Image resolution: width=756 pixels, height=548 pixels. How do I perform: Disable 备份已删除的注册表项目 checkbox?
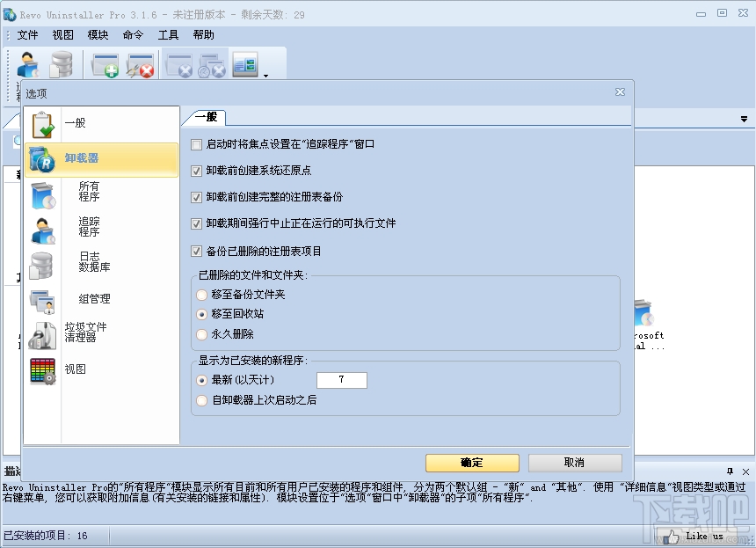tap(196, 252)
